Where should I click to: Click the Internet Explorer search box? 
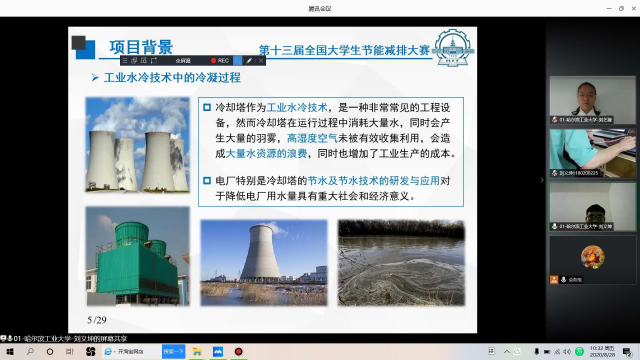pyautogui.click(x=132, y=351)
